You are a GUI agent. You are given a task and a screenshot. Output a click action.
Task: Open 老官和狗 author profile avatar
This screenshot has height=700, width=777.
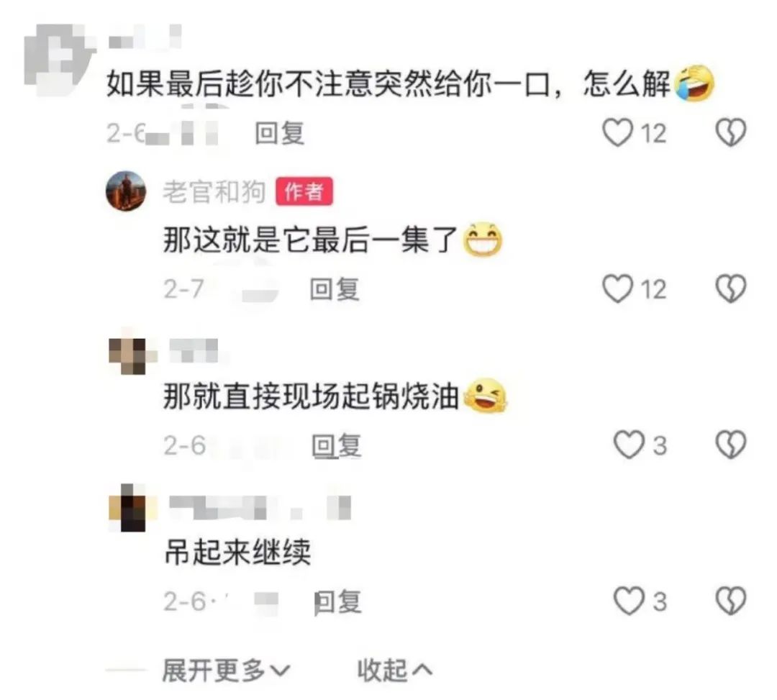[x=126, y=191]
